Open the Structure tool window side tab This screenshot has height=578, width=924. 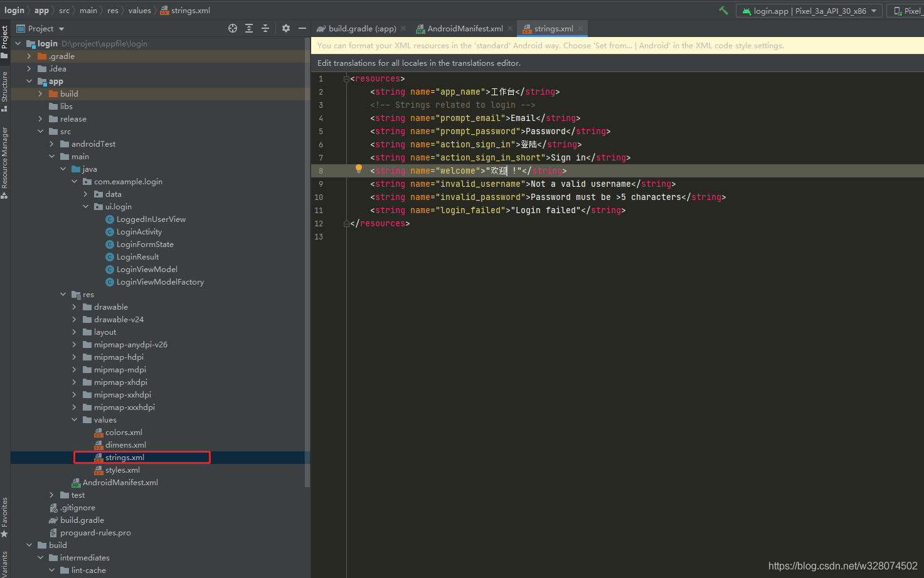coord(4,91)
